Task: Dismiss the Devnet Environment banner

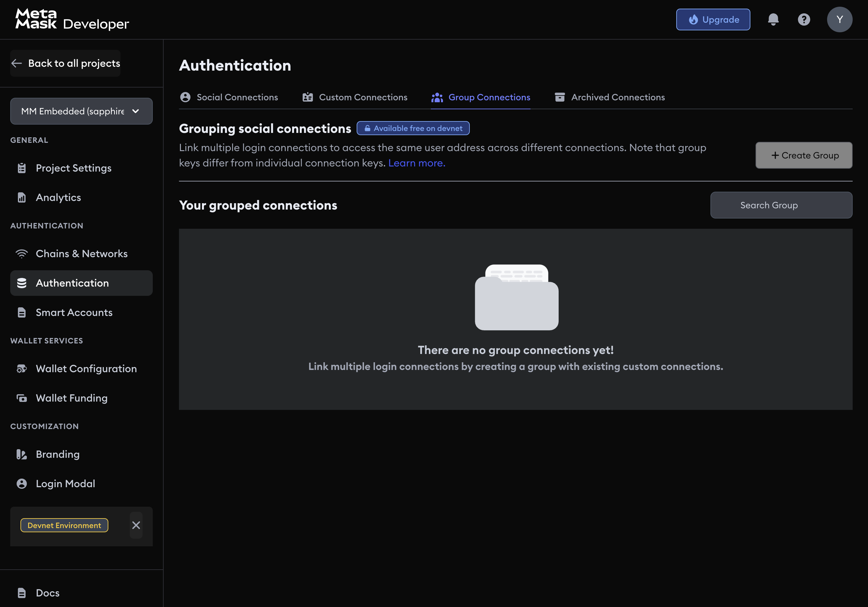Action: coord(136,525)
